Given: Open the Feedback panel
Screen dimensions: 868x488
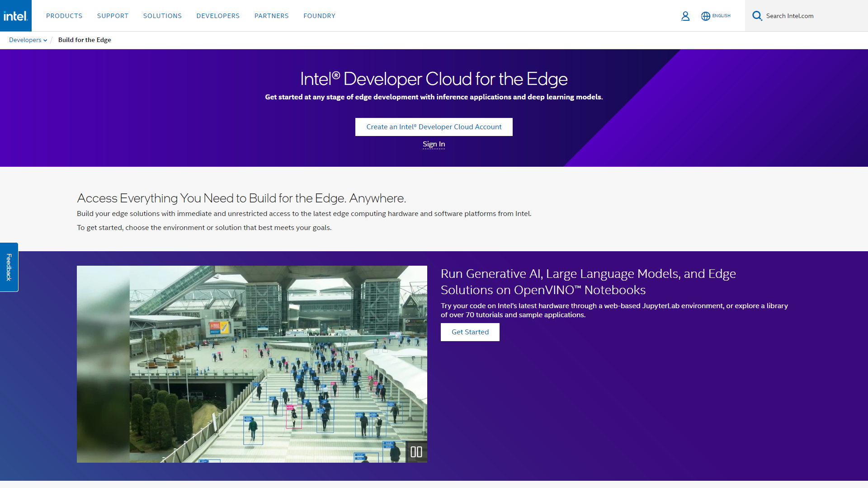Looking at the screenshot, I should pos(9,267).
